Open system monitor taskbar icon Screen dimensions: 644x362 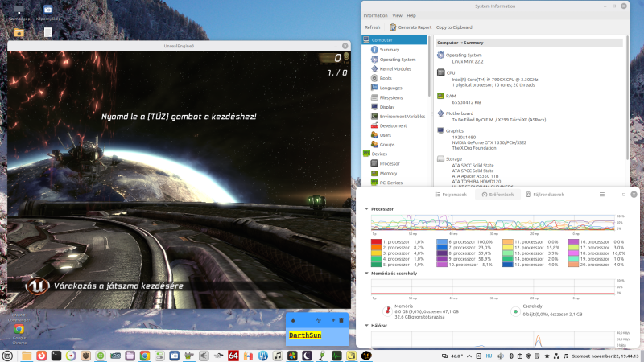coord(336,356)
